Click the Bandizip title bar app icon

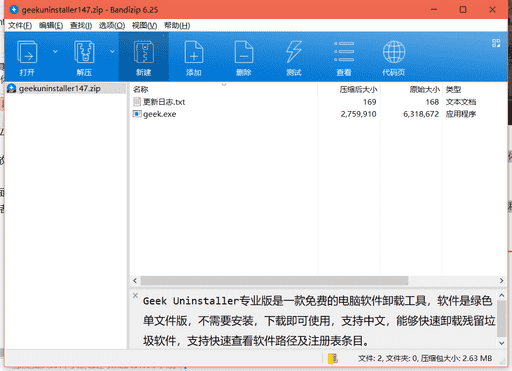[x=14, y=10]
